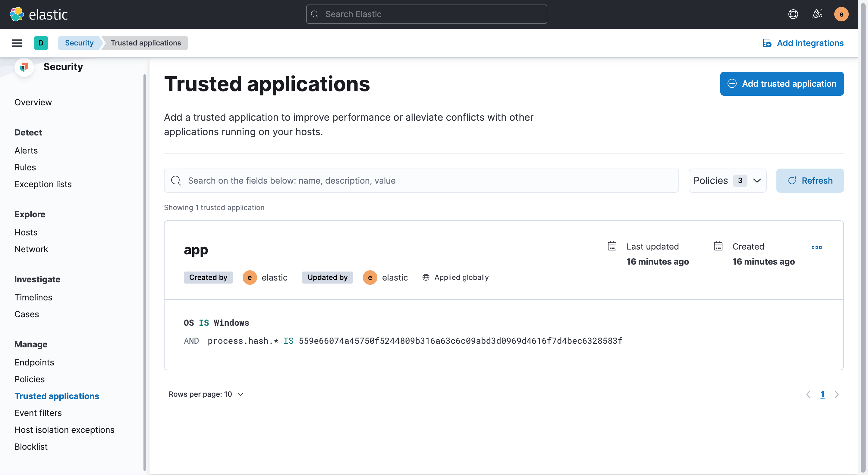The image size is (868, 475).
Task: Focus the trusted applications search field
Action: coord(421,181)
